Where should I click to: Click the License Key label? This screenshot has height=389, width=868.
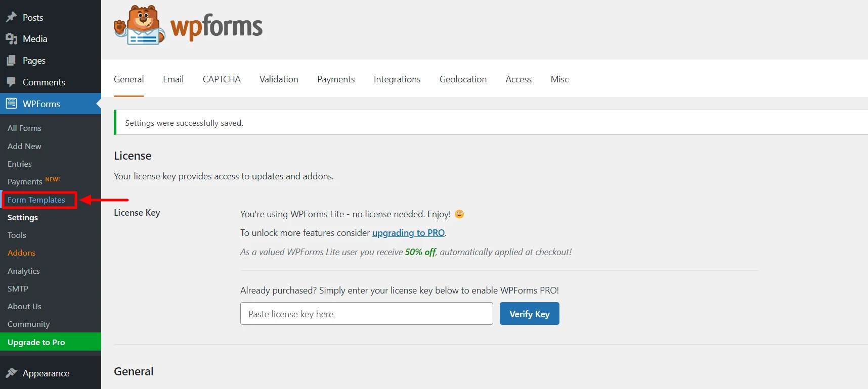(137, 213)
